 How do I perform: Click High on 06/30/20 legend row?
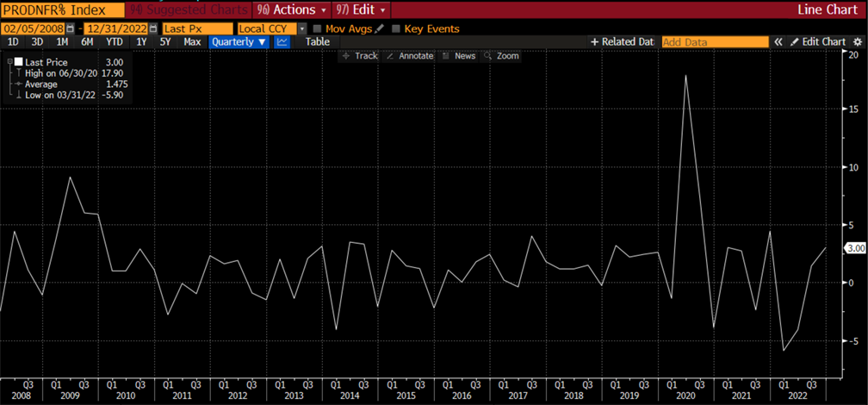pyautogui.click(x=70, y=73)
